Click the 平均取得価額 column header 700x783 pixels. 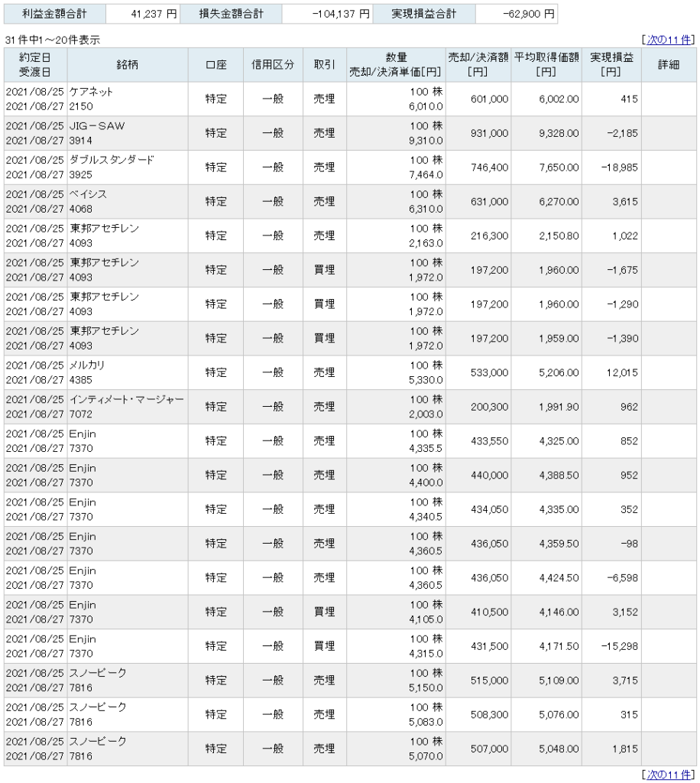546,65
